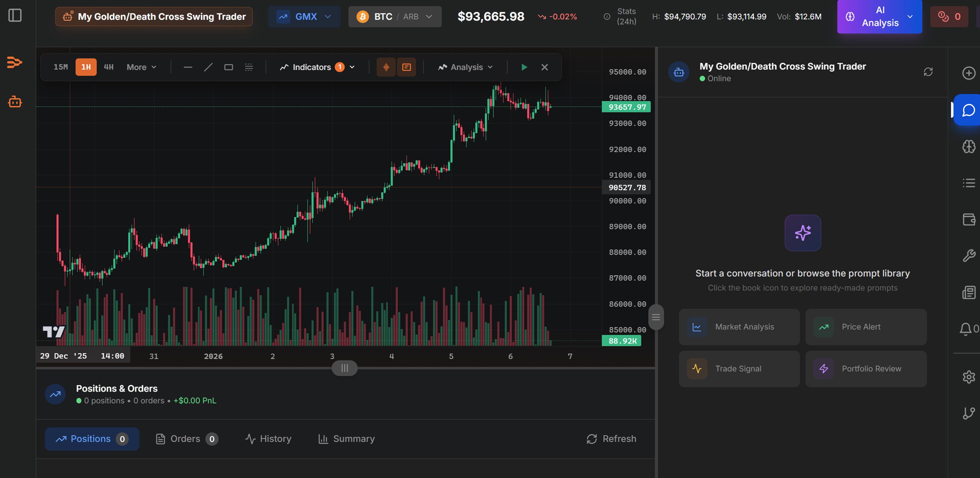The height and width of the screenshot is (478, 980).
Task: Click the 29 Dec '25 14:00 time label
Action: (83, 356)
